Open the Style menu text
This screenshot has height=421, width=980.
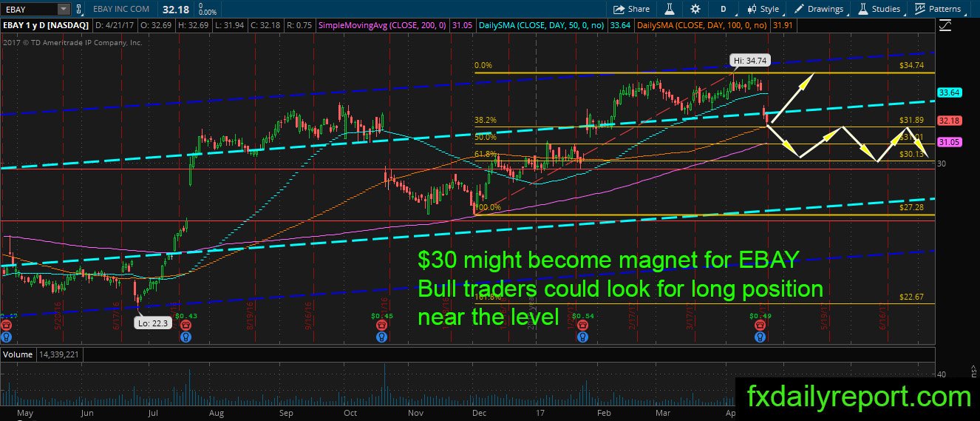tap(769, 9)
